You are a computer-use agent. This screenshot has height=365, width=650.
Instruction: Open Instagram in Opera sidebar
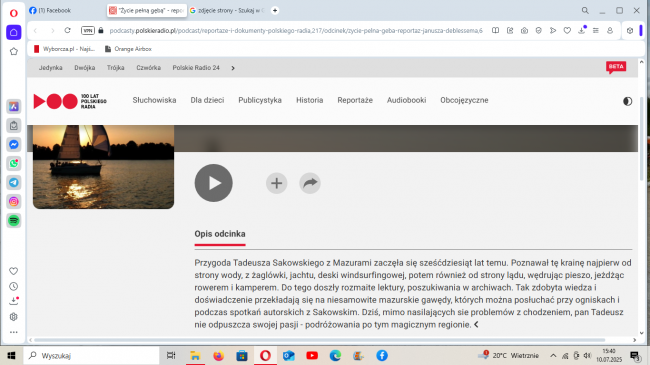(x=14, y=202)
